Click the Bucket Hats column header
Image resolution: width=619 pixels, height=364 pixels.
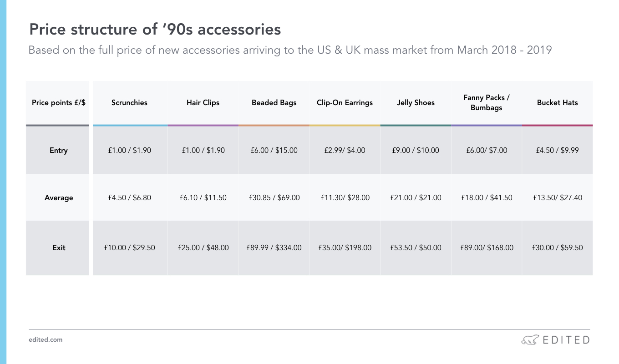558,103
